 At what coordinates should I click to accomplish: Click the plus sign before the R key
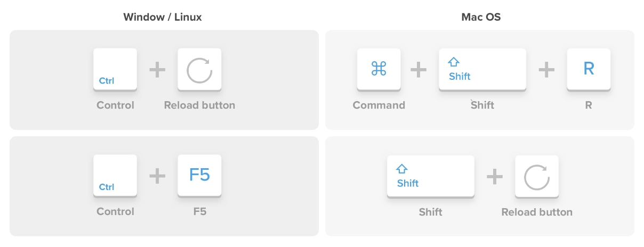point(546,70)
